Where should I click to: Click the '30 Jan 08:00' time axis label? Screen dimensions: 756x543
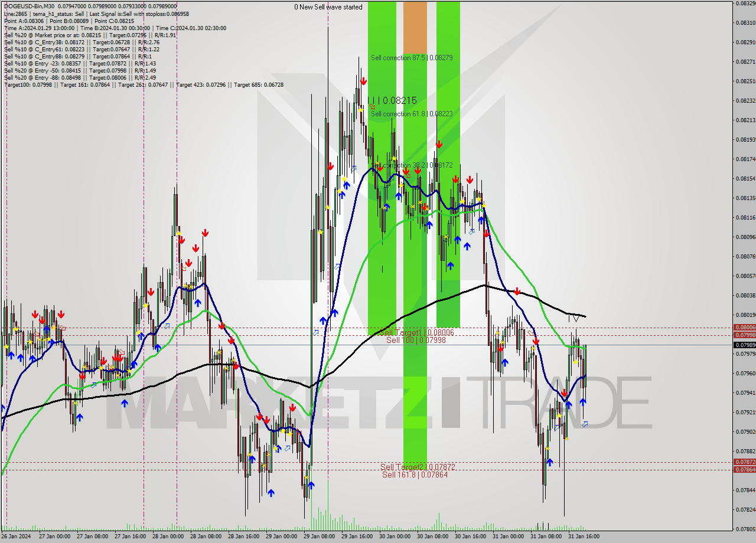click(432, 537)
